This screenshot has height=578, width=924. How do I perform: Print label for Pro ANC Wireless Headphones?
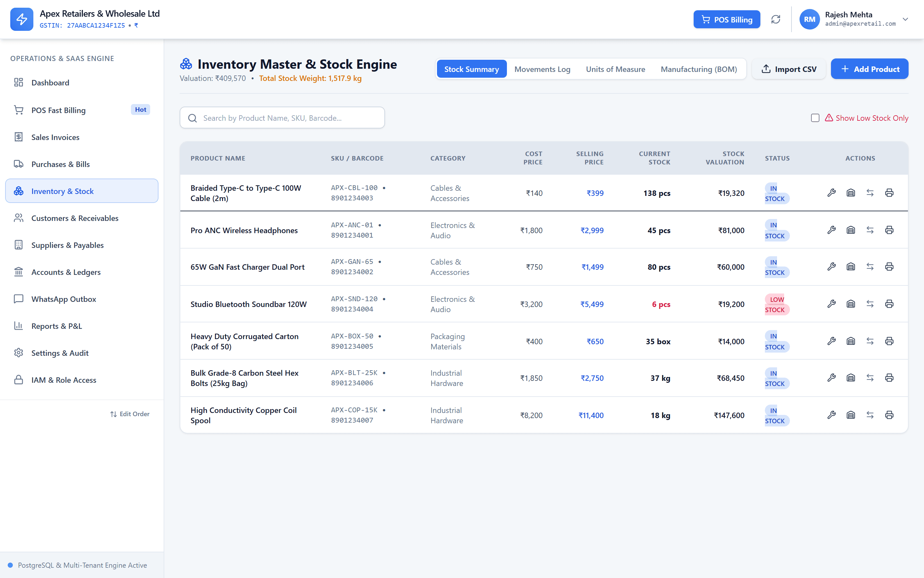tap(889, 230)
